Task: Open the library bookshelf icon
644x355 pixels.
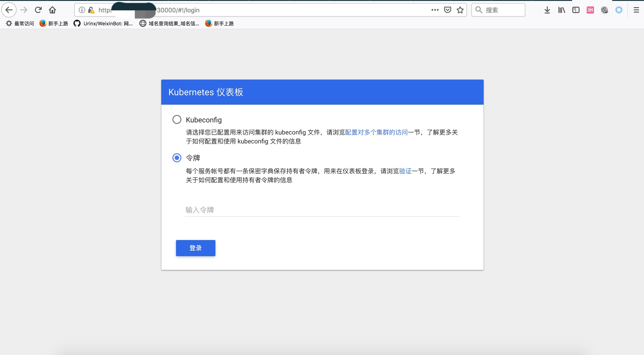Action: pyautogui.click(x=562, y=10)
